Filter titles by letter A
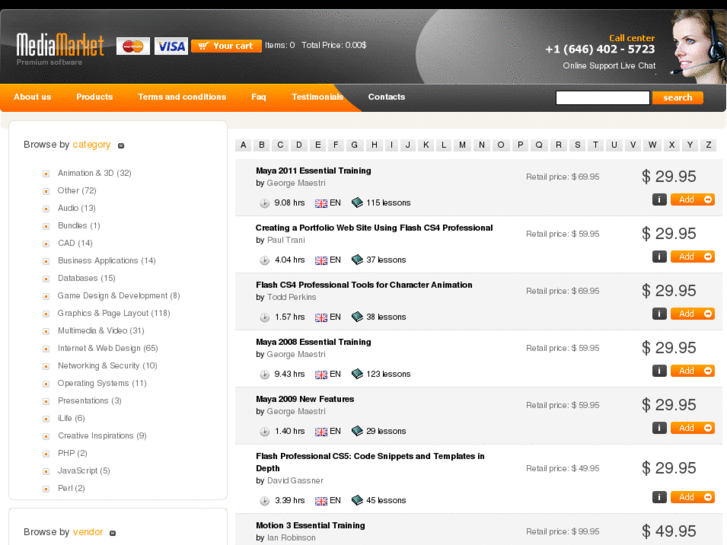The image size is (727, 545). [243, 145]
